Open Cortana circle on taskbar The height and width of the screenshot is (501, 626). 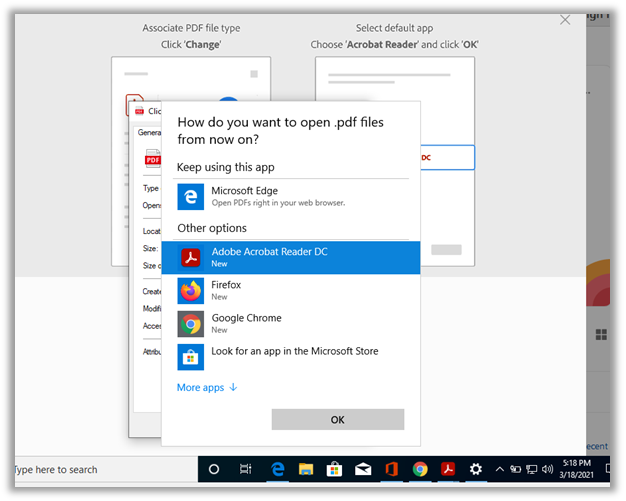pos(214,469)
